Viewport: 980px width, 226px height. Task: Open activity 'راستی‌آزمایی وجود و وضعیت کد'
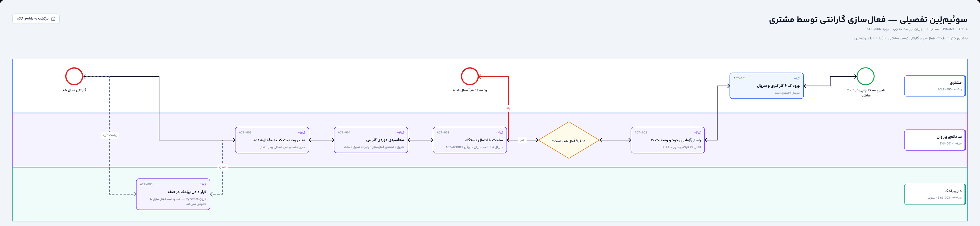click(668, 140)
